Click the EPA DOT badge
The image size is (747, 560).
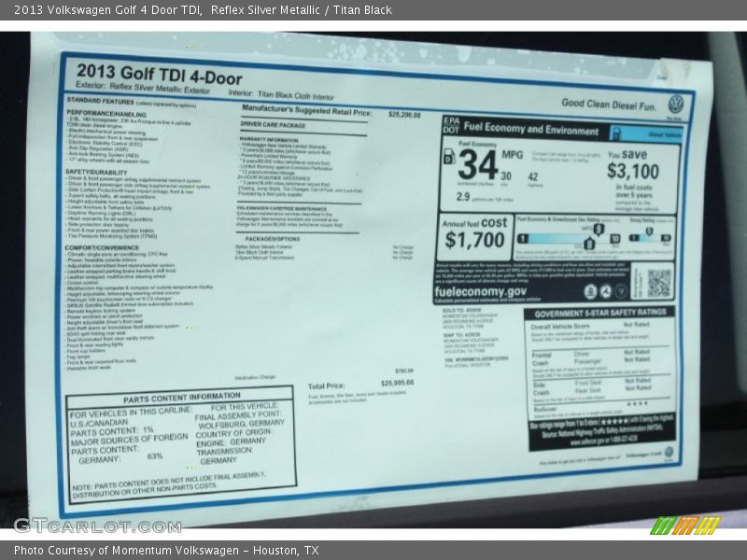pos(451,126)
